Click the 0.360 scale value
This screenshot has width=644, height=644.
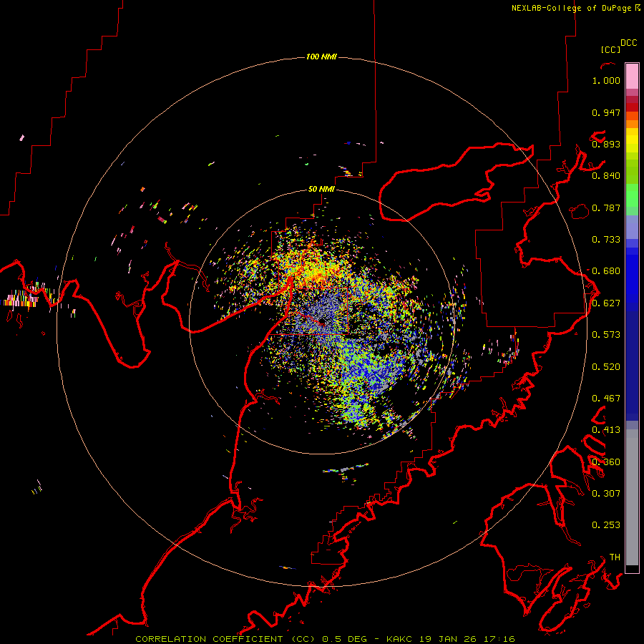click(606, 462)
